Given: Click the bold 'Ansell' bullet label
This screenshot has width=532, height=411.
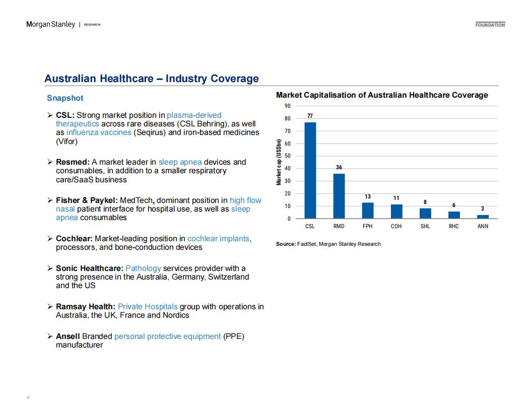Looking at the screenshot, I should click(x=68, y=336).
